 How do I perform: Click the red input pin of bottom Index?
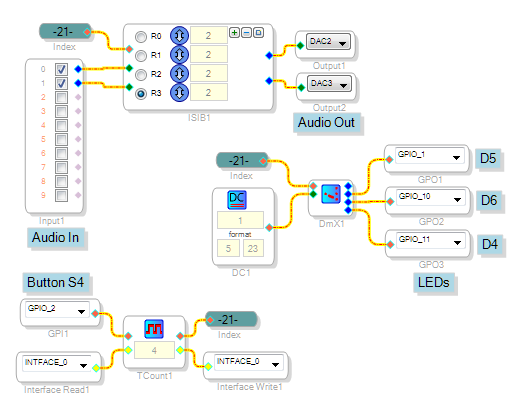[210, 320]
